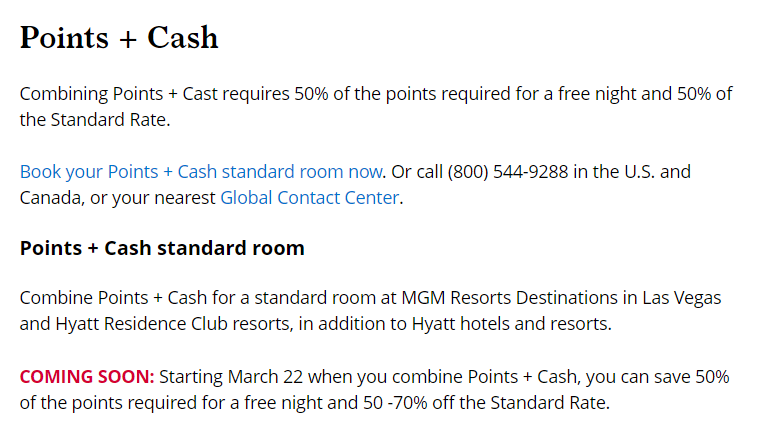Click the Points + Cash standard room subheading
Screen dimensions: 773x426
click(162, 248)
